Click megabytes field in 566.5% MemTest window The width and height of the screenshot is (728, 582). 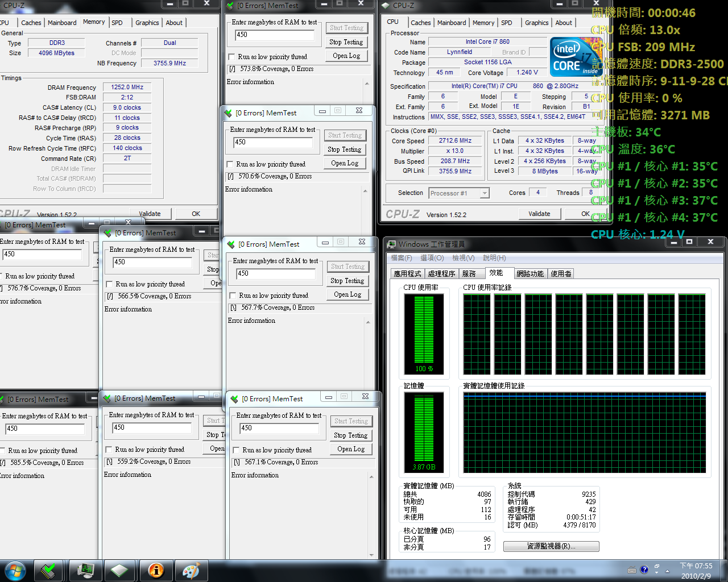point(152,262)
